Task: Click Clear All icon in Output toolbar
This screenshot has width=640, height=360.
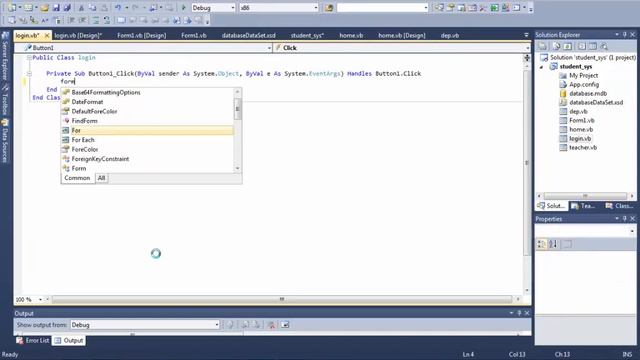Action: click(x=271, y=325)
